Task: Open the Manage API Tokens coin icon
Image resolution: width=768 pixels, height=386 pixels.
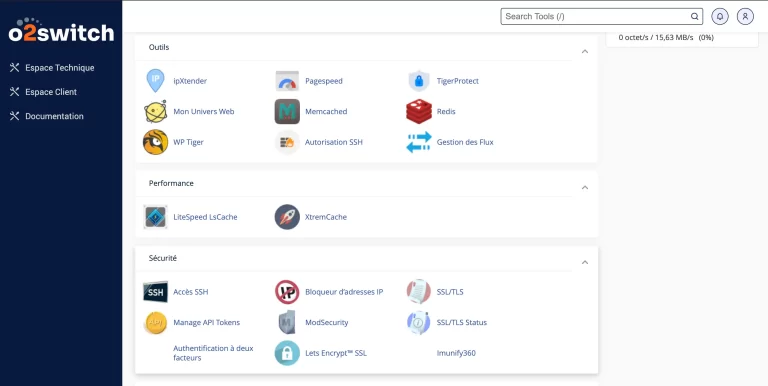Action: (x=155, y=323)
